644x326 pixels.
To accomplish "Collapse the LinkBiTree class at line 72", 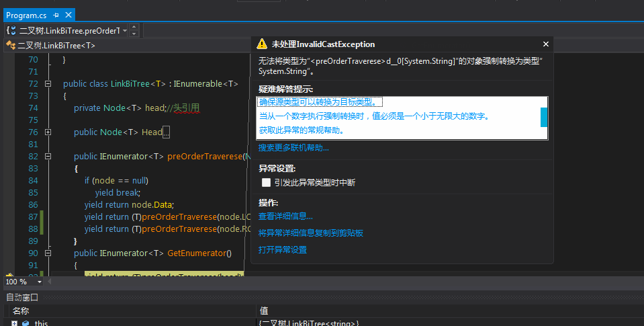I will [48, 83].
